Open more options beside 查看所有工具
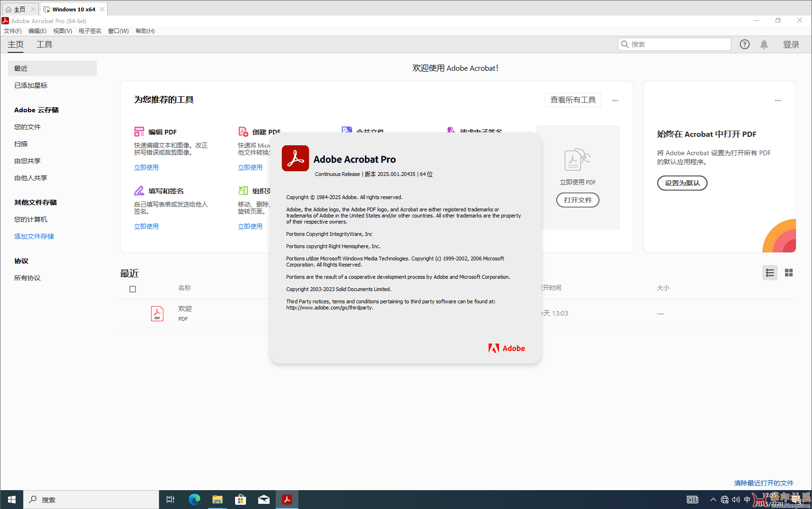 615,100
